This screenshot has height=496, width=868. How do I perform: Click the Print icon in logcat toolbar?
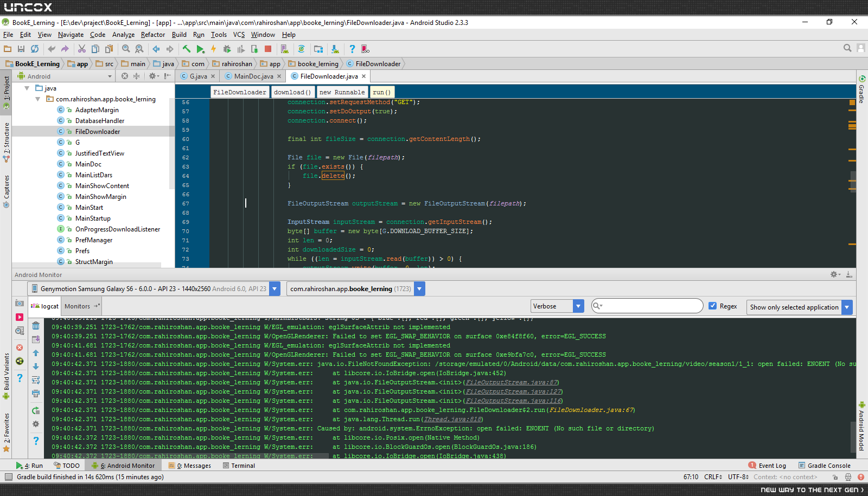click(x=36, y=394)
